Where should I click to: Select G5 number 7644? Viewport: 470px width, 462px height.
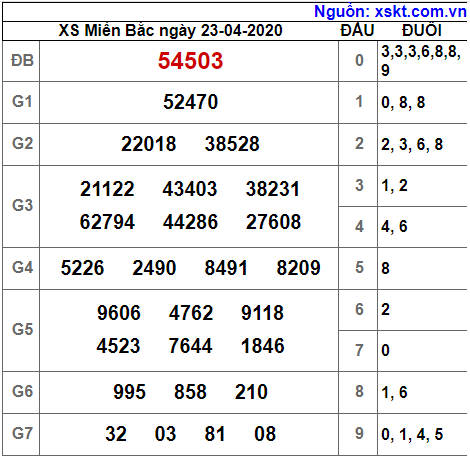[190, 346]
